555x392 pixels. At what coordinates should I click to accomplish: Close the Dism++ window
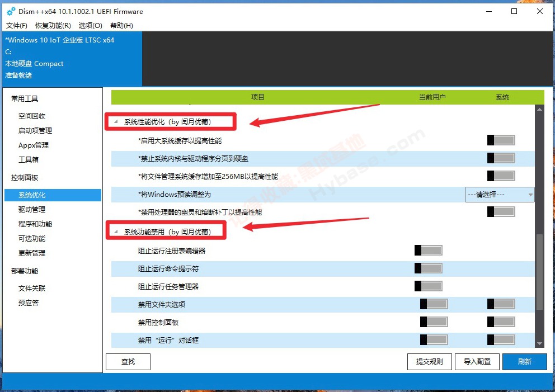pos(540,11)
